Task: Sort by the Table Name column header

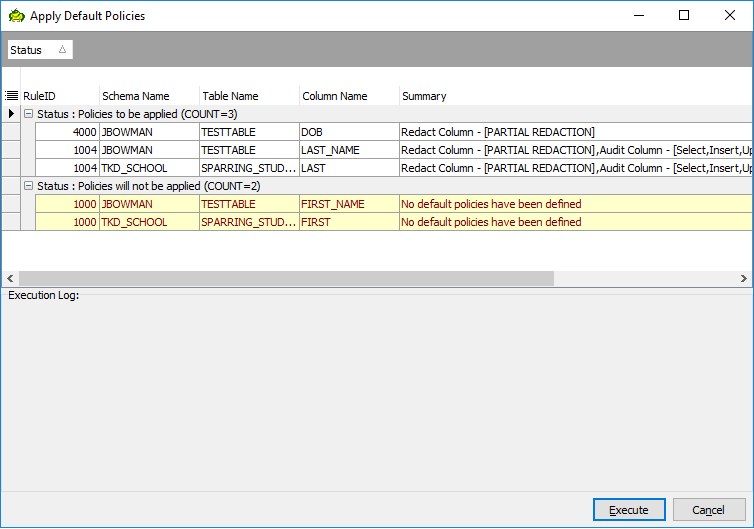Action: [249, 96]
